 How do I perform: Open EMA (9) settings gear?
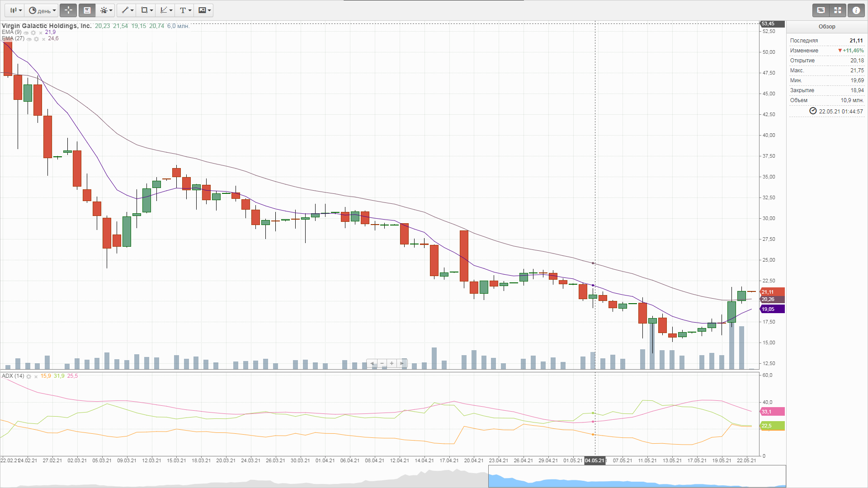[x=33, y=33]
